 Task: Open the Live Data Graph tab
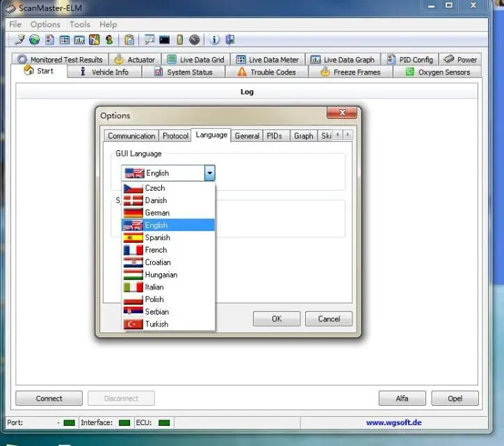coord(343,60)
